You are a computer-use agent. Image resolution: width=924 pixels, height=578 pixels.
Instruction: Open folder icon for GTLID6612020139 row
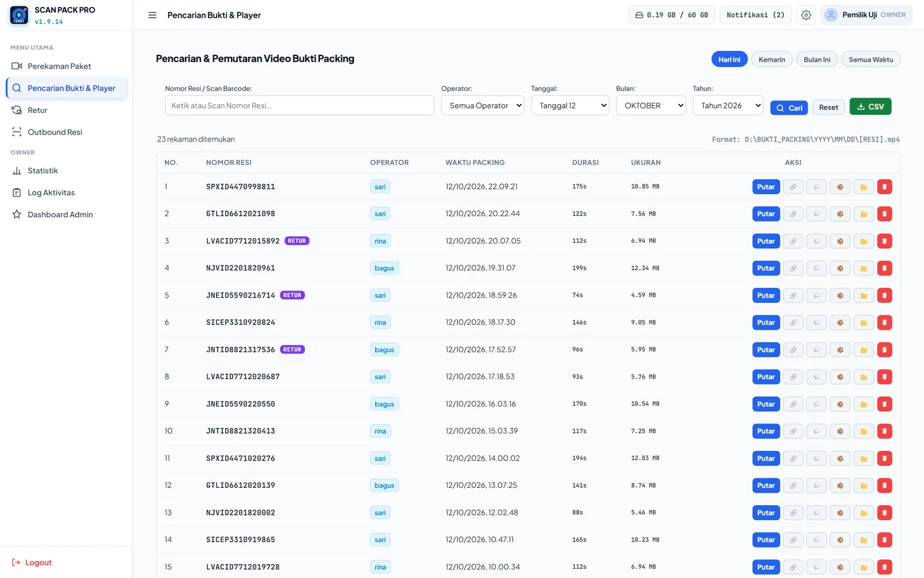864,486
